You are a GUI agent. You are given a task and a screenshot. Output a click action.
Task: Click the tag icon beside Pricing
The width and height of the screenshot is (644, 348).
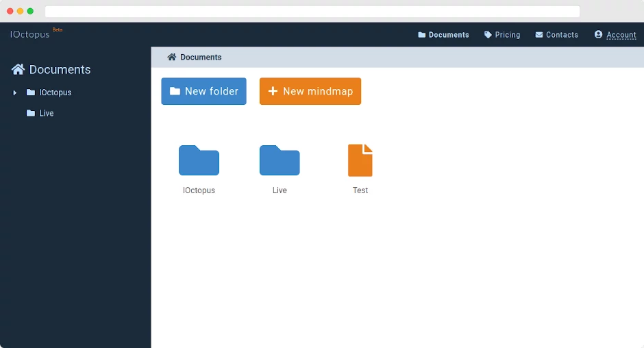488,34
